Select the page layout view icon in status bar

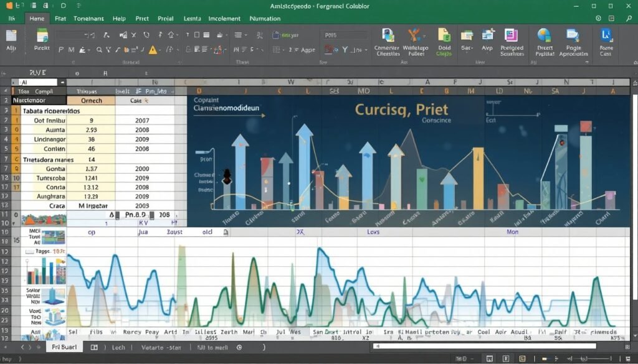506,359
